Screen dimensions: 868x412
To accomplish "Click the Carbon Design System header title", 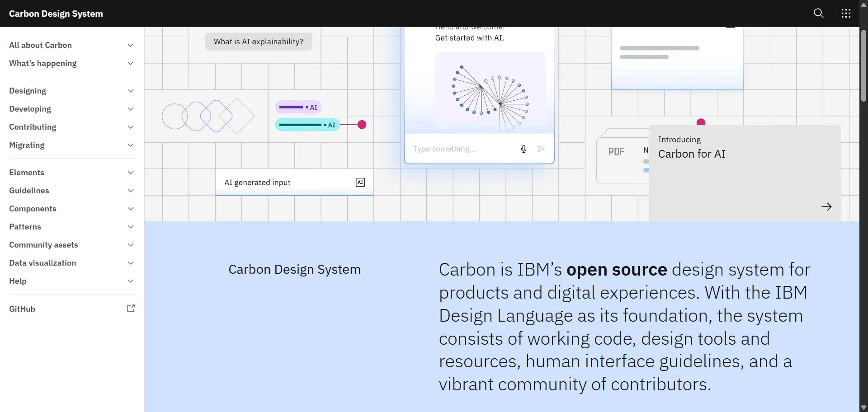I will coord(56,14).
